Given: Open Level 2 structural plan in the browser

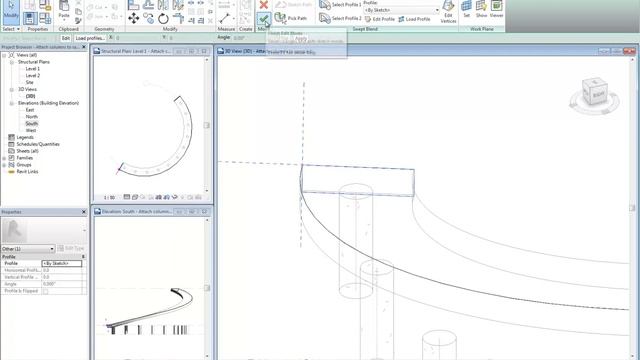Looking at the screenshot, I should tap(33, 76).
